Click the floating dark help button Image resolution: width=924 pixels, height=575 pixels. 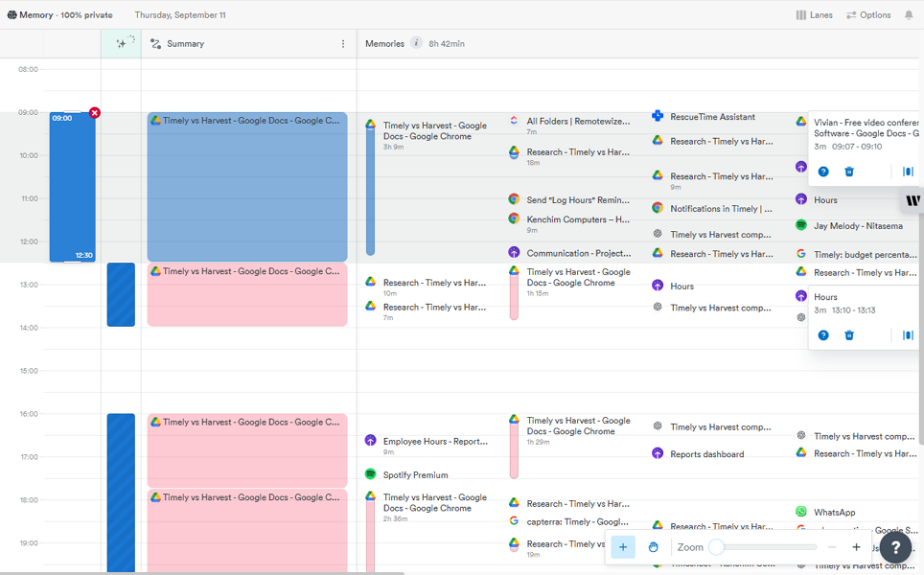click(x=895, y=547)
